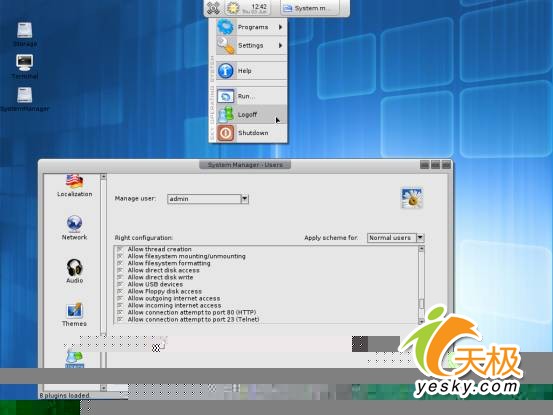Open the Settings menu entry
This screenshot has height=415, width=553.
click(x=251, y=45)
